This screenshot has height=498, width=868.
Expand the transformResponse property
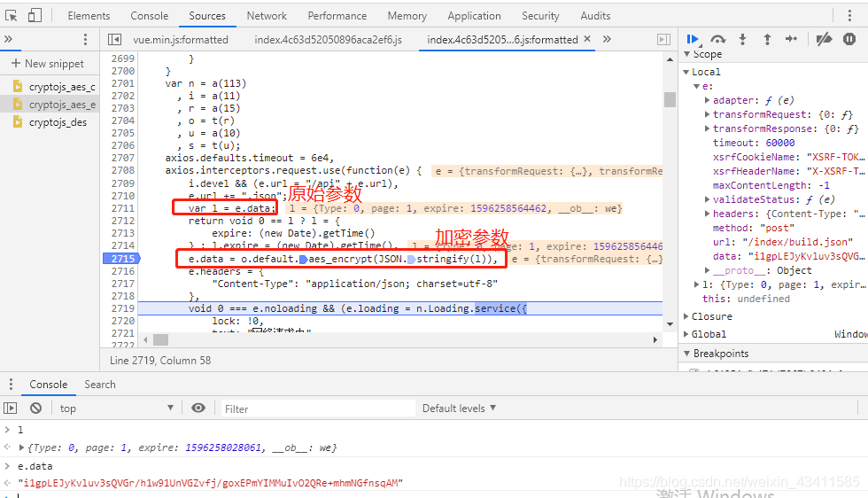coord(707,128)
